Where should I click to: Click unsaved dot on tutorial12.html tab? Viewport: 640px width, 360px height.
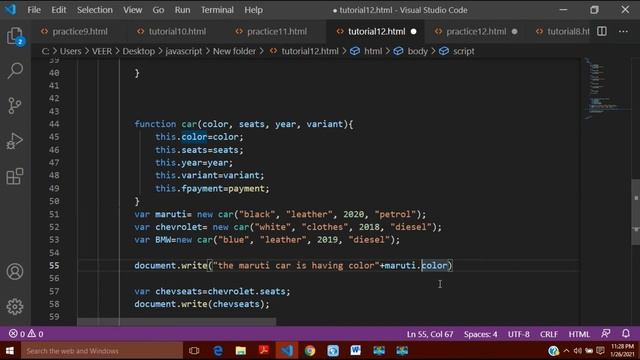click(413, 31)
